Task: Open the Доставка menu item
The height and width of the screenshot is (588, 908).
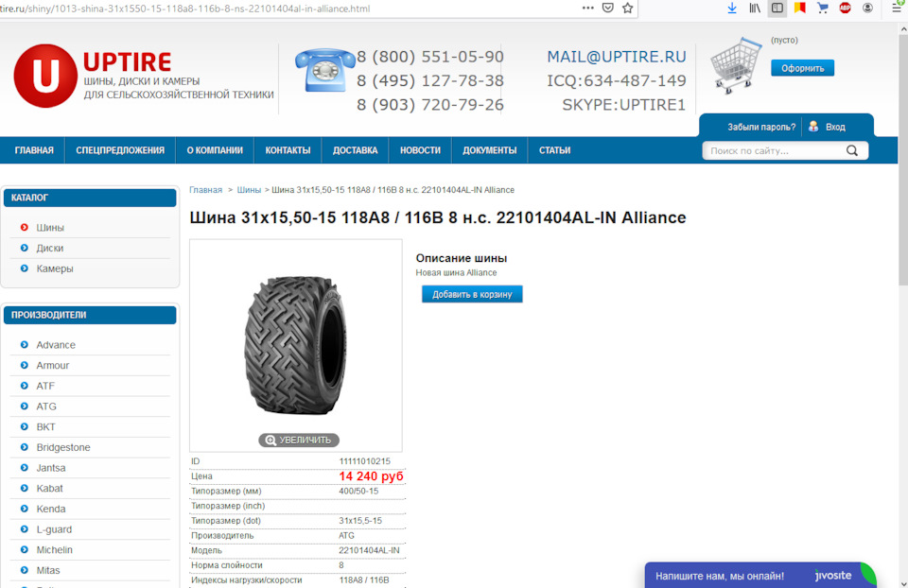Action: (x=355, y=150)
